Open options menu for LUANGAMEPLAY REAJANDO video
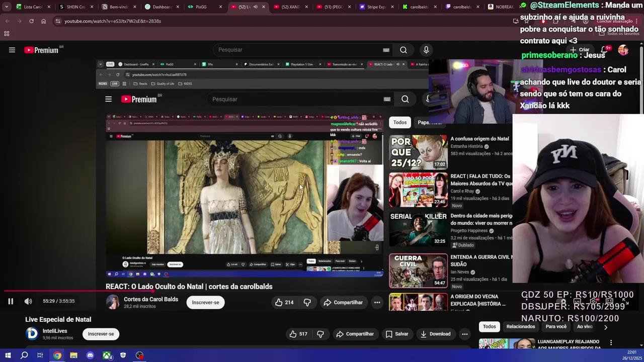Image resolution: width=644 pixels, height=362 pixels. pyautogui.click(x=611, y=343)
